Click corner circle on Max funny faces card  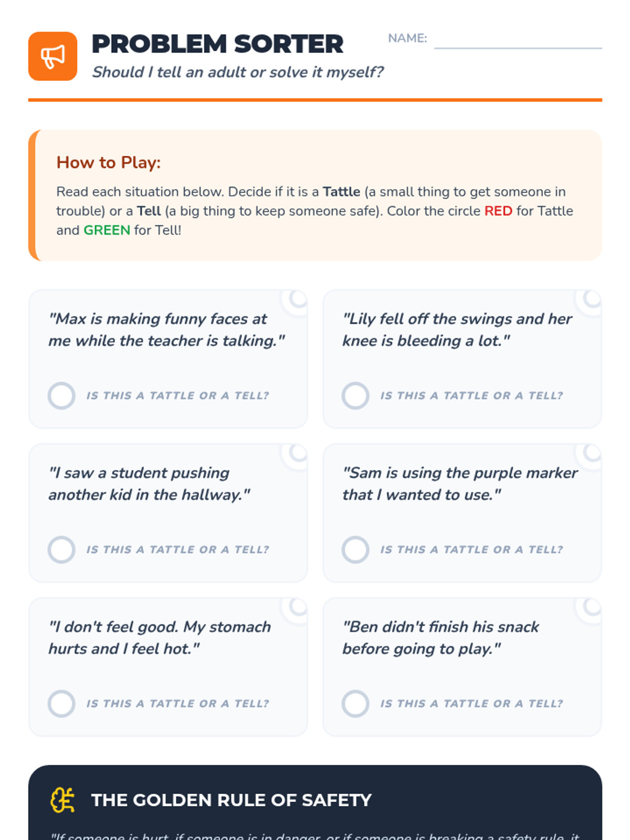pos(298,299)
